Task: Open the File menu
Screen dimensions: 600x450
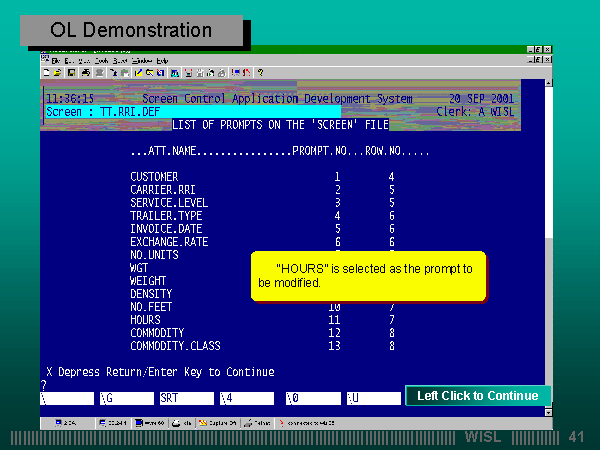Action: point(56,60)
